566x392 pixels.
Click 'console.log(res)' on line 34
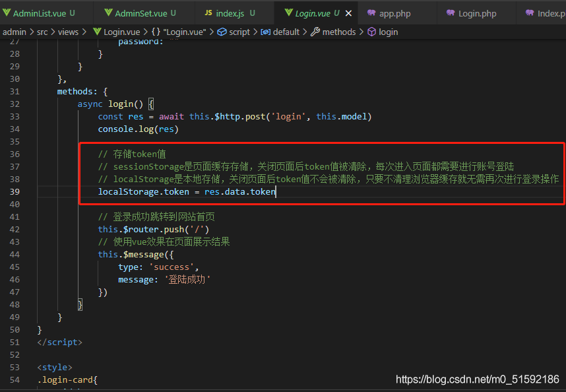(139, 129)
